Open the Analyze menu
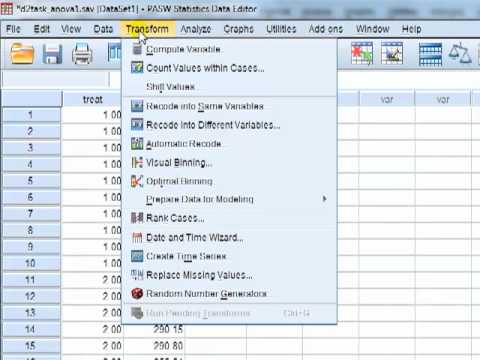480x360 pixels. (x=196, y=29)
